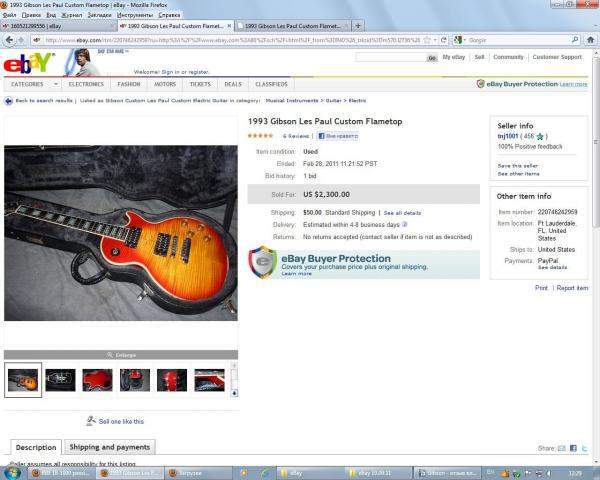Click the eBay search input field
This screenshot has height=480, width=600.
391,57
